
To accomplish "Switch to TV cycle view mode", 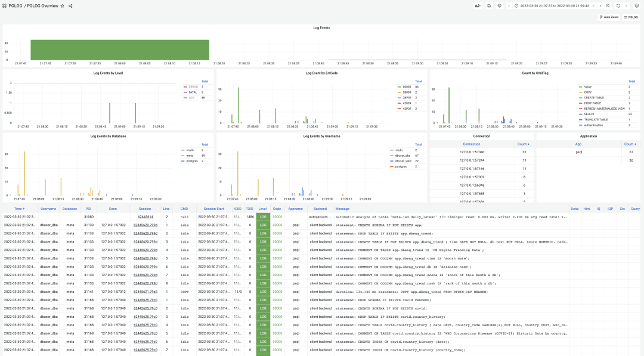I will [636, 6].
